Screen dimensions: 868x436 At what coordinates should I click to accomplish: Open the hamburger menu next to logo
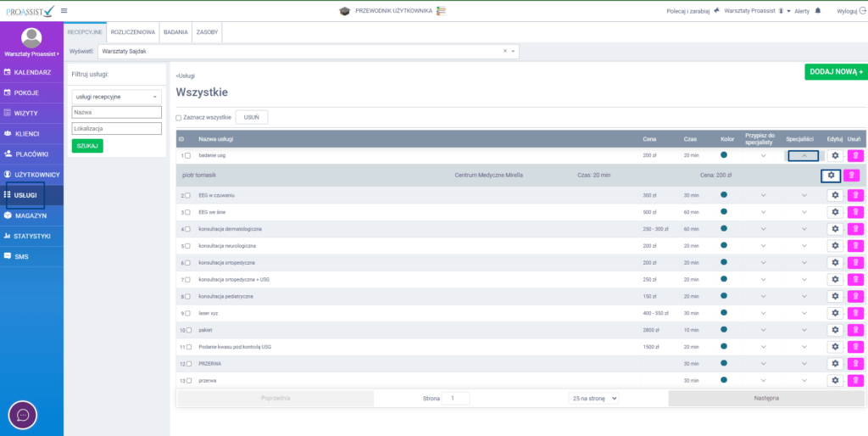coord(64,10)
